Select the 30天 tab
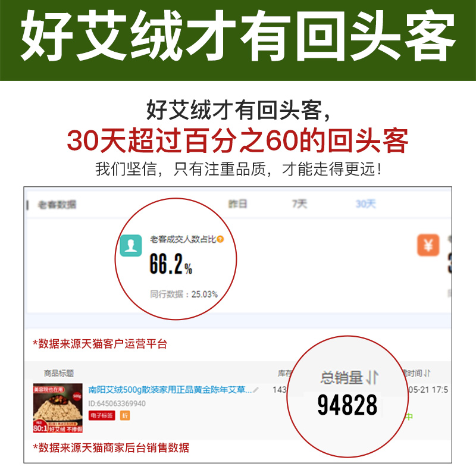The image size is (476, 476). tap(365, 203)
